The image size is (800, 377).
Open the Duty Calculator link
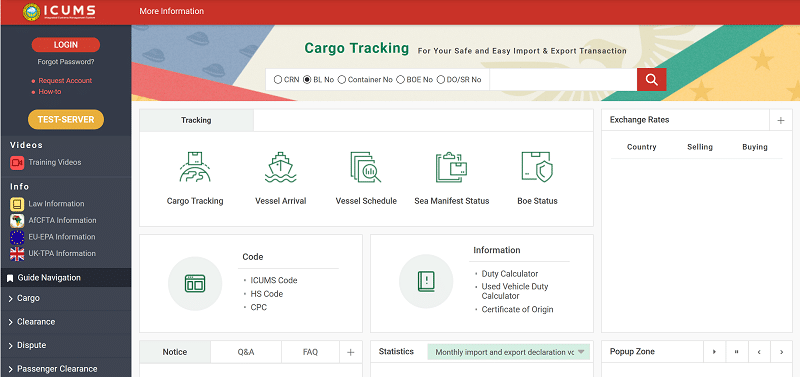[x=510, y=274]
